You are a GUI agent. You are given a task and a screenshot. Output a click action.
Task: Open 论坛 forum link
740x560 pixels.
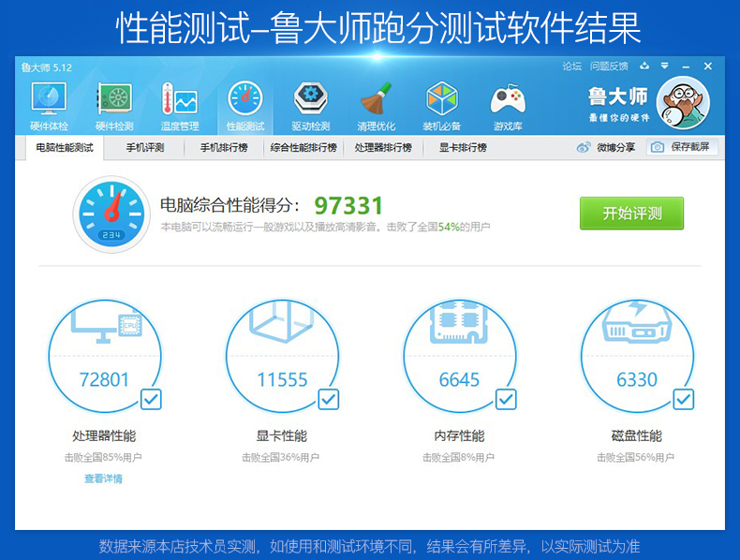coord(571,66)
